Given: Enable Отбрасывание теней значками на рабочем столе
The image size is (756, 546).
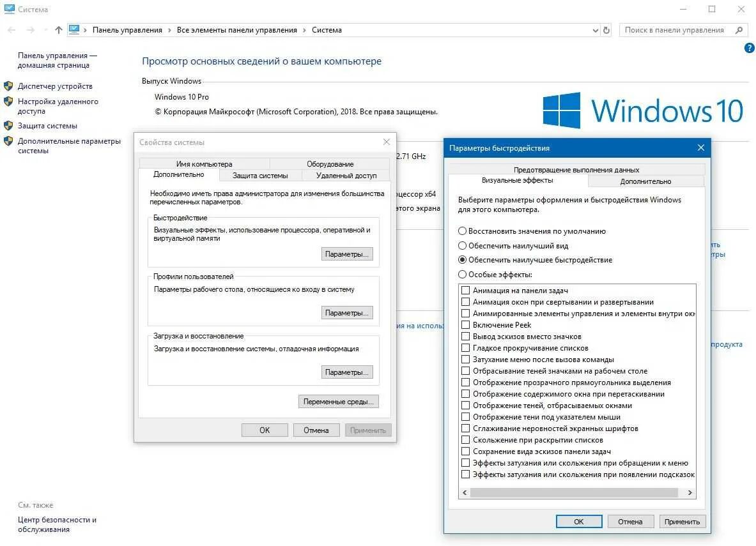Looking at the screenshot, I should [x=465, y=371].
